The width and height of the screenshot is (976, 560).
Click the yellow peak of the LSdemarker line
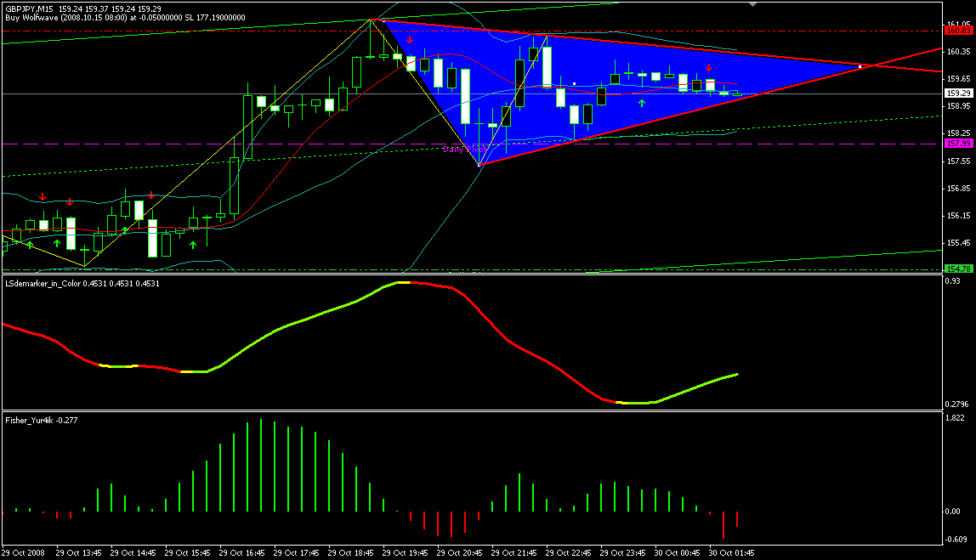(x=405, y=282)
